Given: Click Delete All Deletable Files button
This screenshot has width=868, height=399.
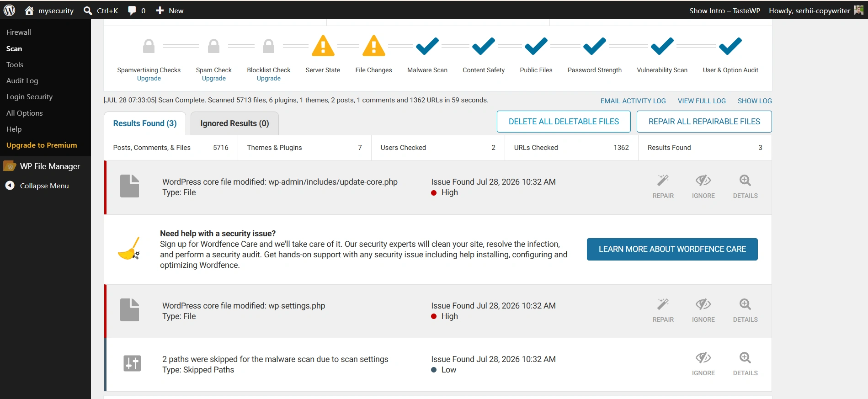Looking at the screenshot, I should click(x=564, y=122).
